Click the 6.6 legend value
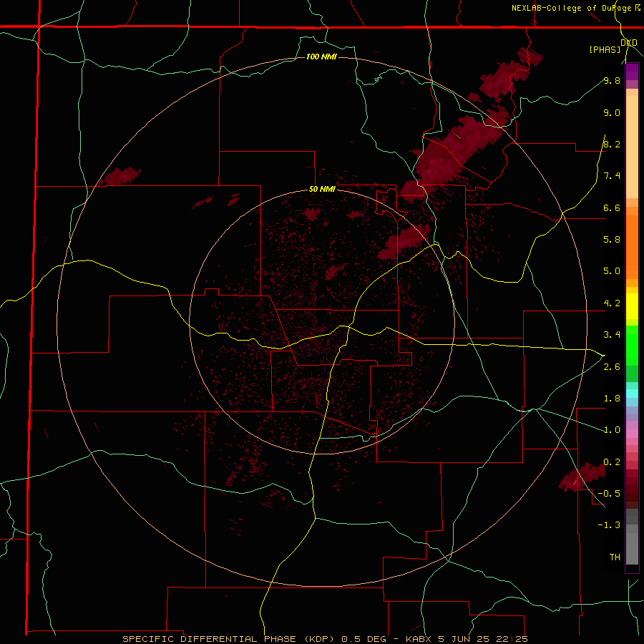Screen dimensions: 644x644 coord(612,208)
